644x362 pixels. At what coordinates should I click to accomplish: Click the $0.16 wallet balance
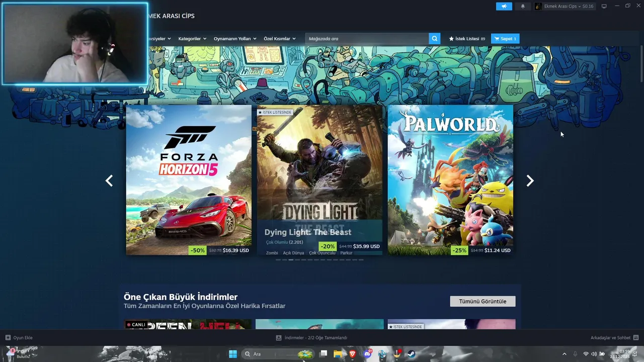pos(588,6)
